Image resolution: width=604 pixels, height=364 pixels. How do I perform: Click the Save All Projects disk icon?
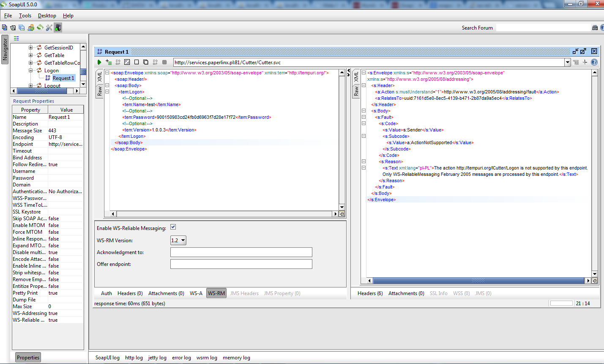(x=22, y=27)
